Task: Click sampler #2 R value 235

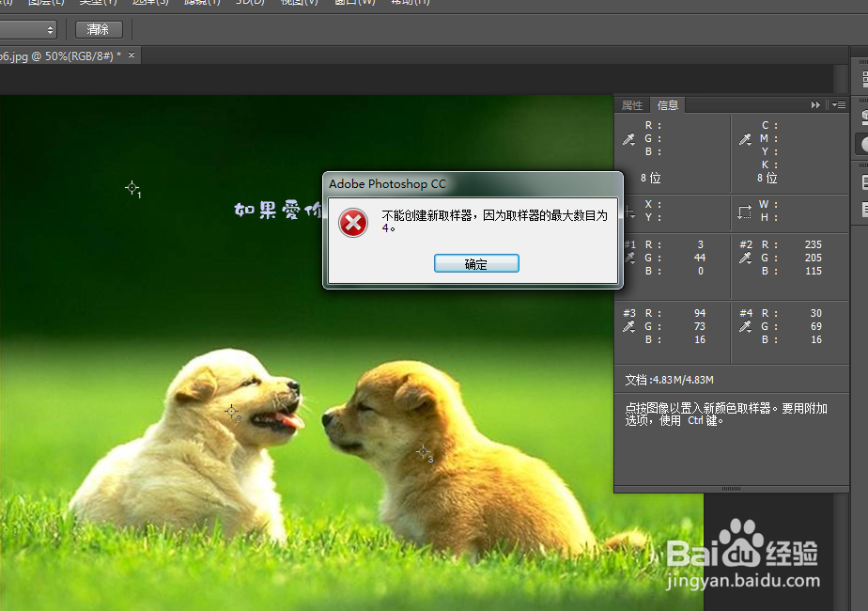Action: 814,244
